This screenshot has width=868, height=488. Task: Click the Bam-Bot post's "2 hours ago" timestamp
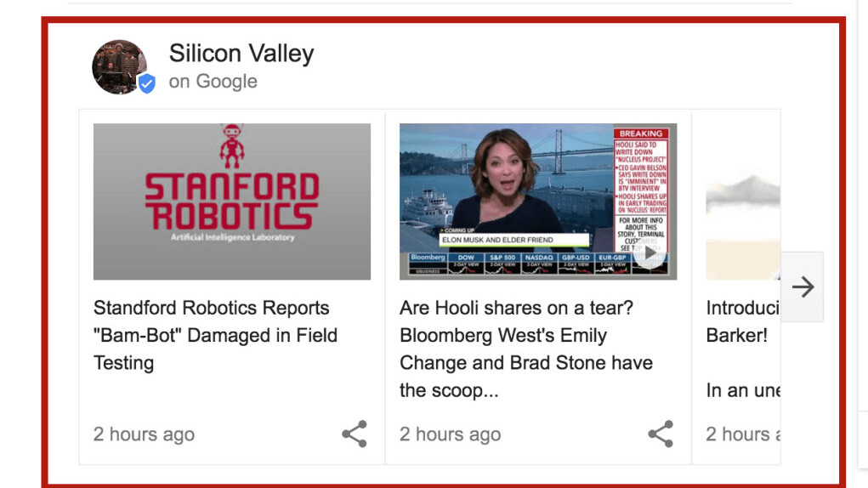tap(144, 434)
